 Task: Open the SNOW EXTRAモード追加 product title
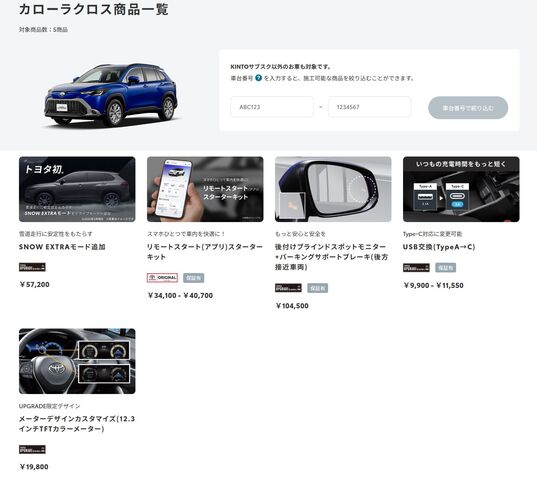pyautogui.click(x=62, y=247)
